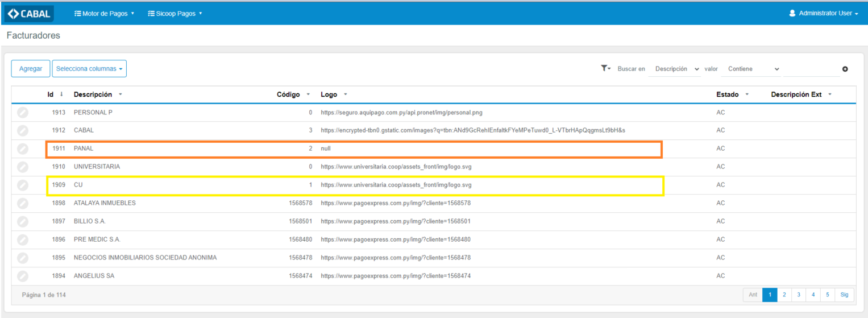Open Estado column header menu
Screen dimensions: 868x318
tap(747, 94)
